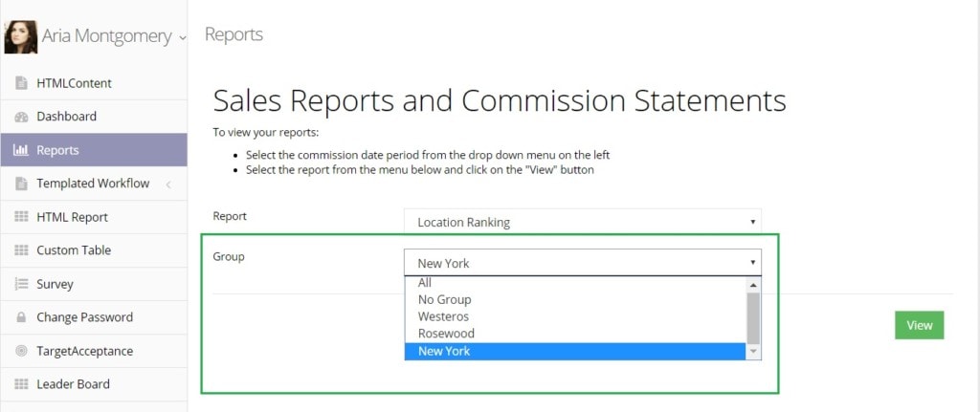
Task: Choose Westeros in the Group list
Action: (575, 316)
